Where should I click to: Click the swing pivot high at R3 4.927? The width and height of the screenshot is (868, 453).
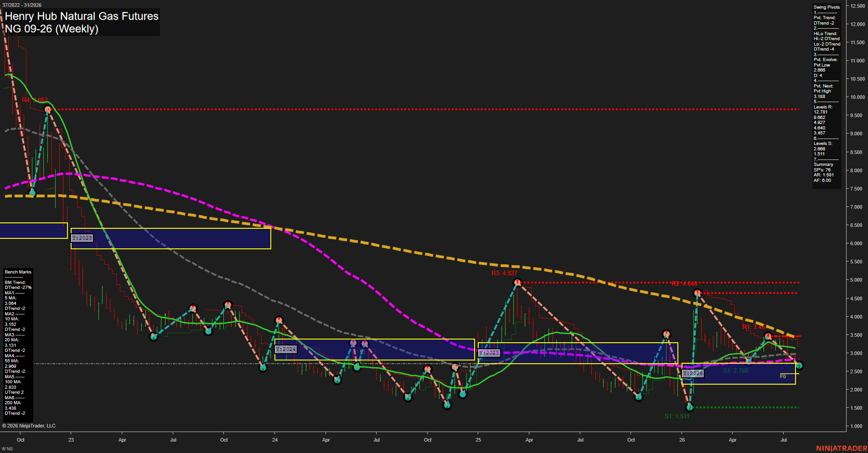pyautogui.click(x=517, y=283)
